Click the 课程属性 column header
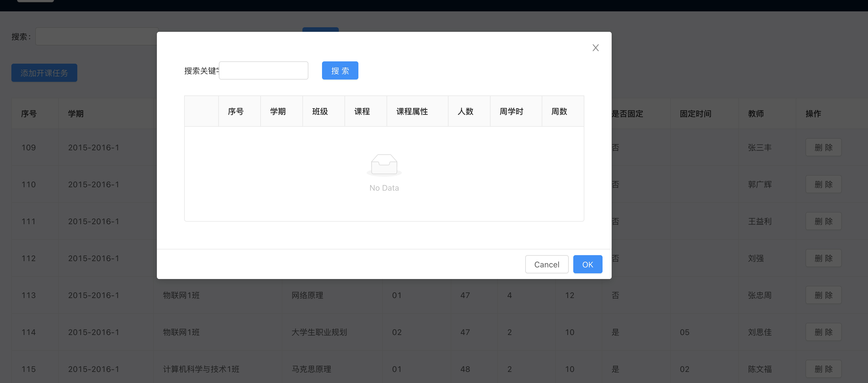 412,111
